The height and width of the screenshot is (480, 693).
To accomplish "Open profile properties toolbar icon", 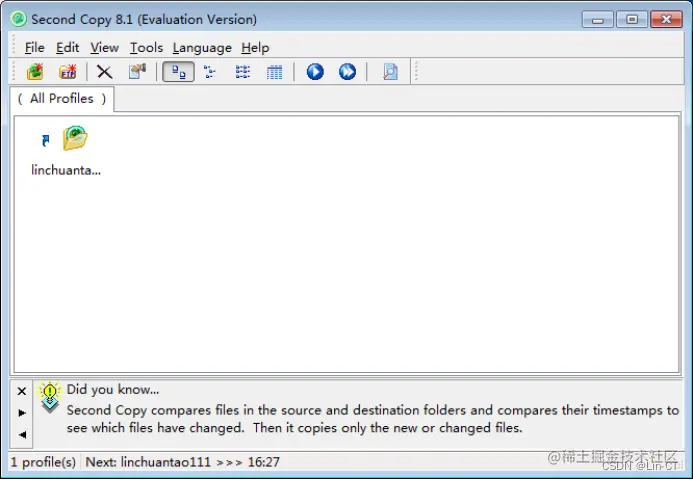I will point(137,72).
